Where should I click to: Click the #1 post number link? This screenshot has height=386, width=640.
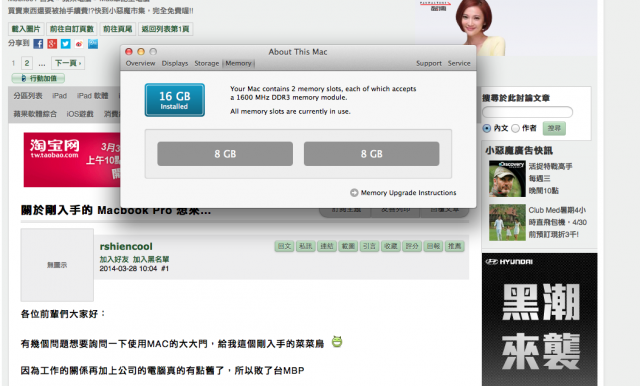click(164, 268)
